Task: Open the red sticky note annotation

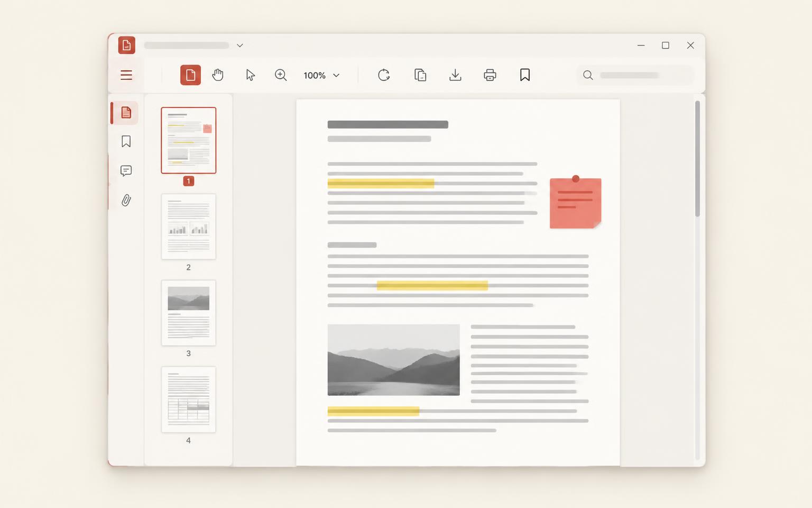Action: [576, 203]
